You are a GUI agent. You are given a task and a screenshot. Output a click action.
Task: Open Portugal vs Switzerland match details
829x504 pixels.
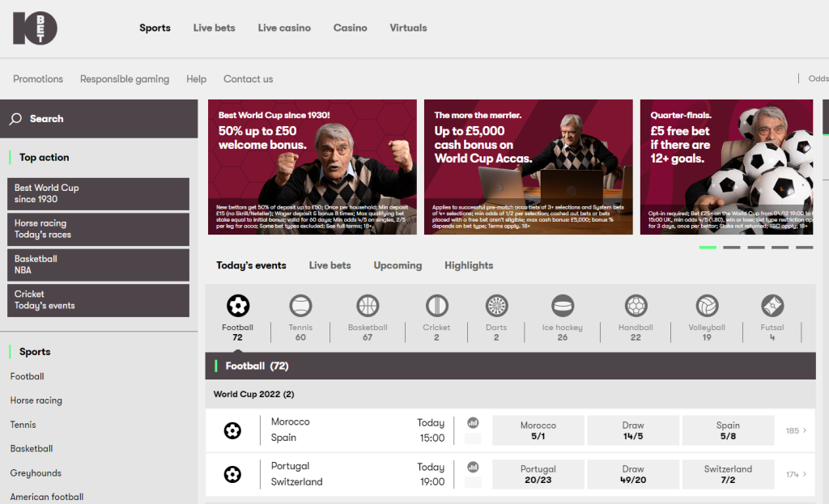pyautogui.click(x=296, y=474)
